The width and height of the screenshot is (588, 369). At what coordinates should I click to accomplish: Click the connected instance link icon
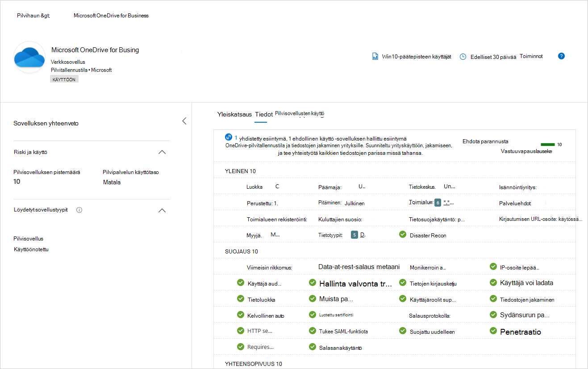click(229, 137)
